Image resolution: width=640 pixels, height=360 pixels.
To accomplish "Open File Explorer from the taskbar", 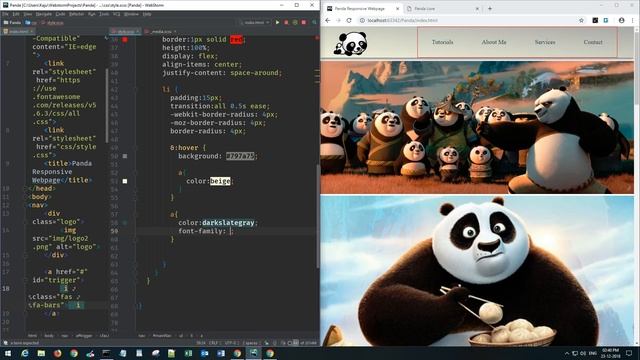I will click(41, 353).
